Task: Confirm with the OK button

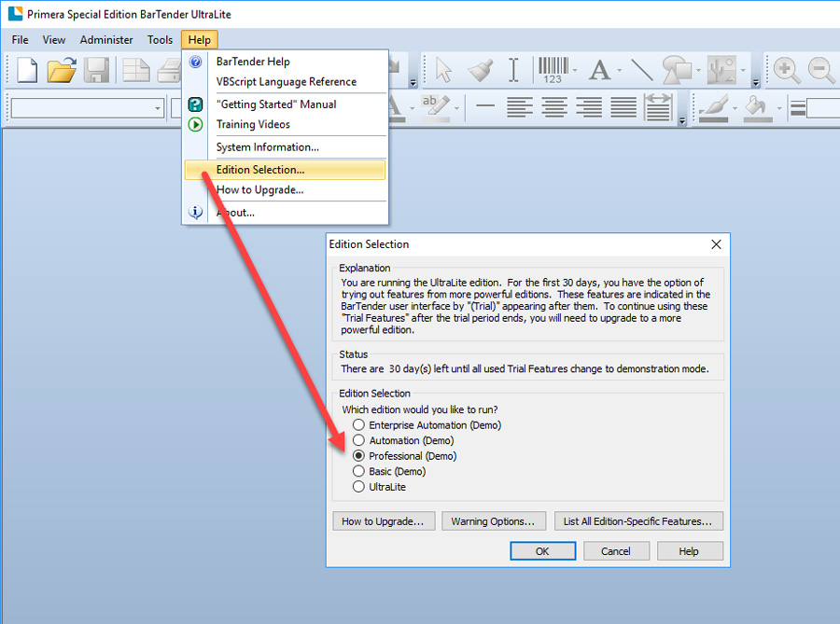Action: (542, 551)
